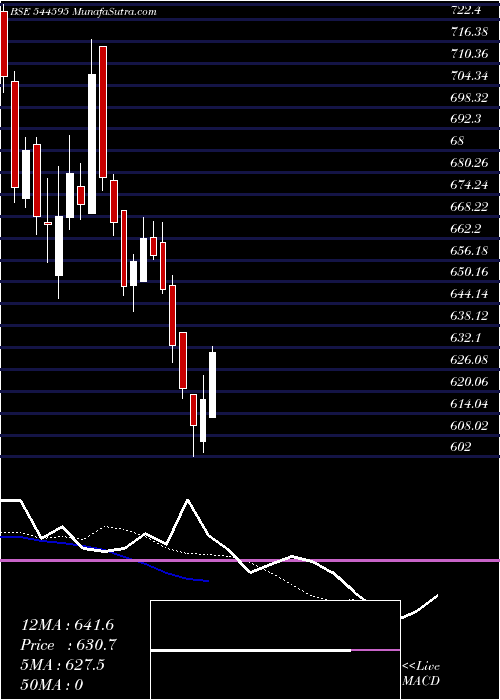Select the 638.12 price axis label

click(x=469, y=316)
